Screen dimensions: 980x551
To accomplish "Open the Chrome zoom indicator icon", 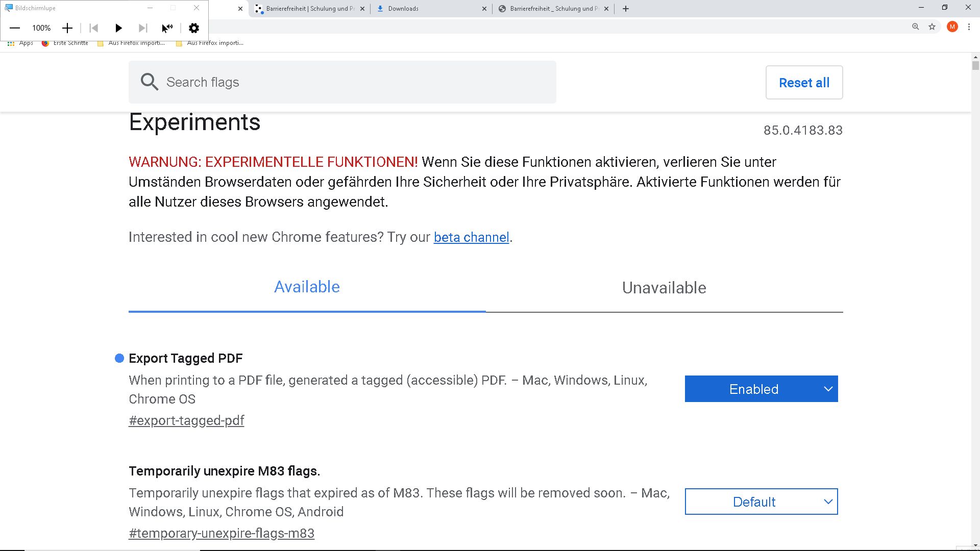I will pyautogui.click(x=916, y=27).
